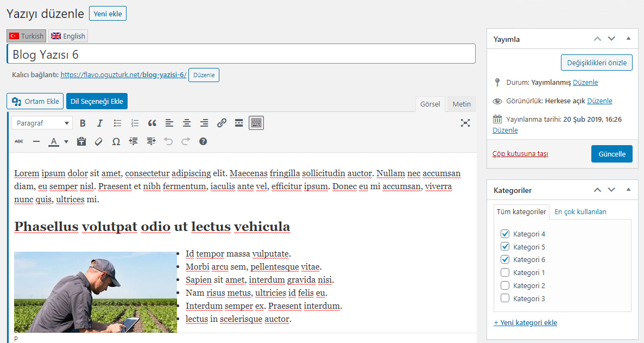Move Kategoriler panel down
The image size is (644, 343).
tap(611, 190)
